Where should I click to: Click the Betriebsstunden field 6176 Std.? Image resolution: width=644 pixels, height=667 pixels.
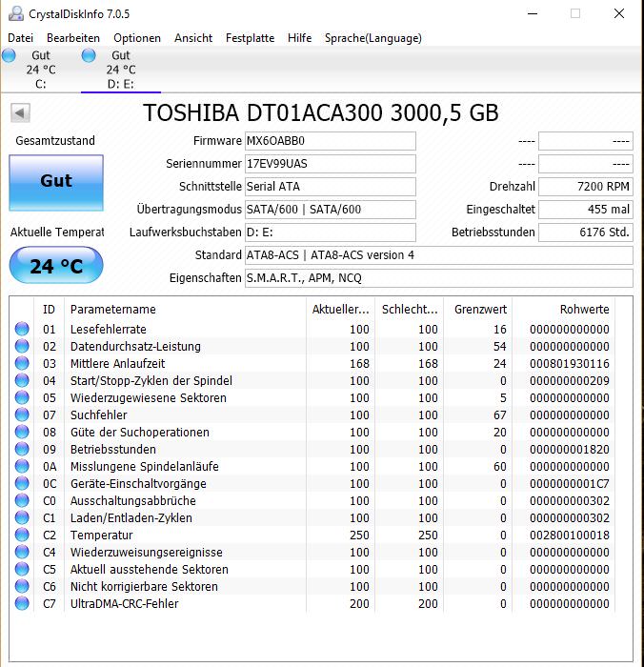point(586,232)
